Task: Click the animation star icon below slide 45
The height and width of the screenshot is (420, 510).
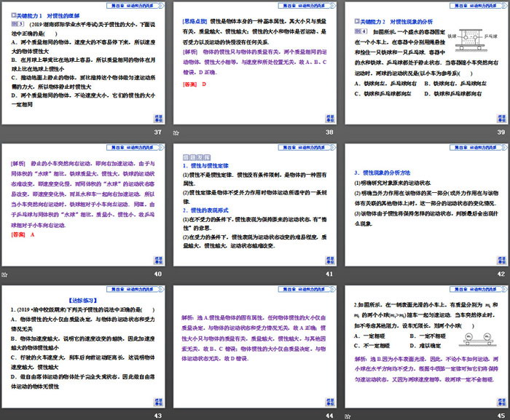Action: 347,415
